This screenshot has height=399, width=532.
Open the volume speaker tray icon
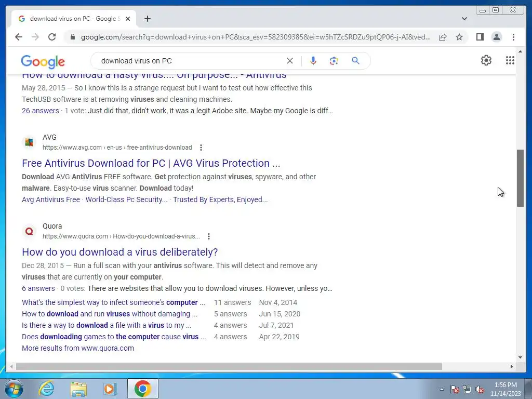pyautogui.click(x=480, y=390)
